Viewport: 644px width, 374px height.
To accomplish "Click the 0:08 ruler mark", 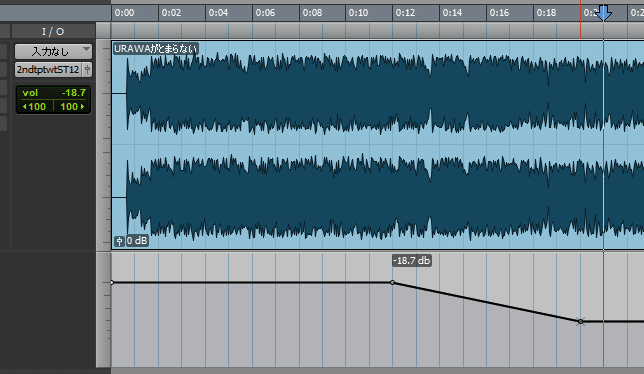I will (x=312, y=13).
